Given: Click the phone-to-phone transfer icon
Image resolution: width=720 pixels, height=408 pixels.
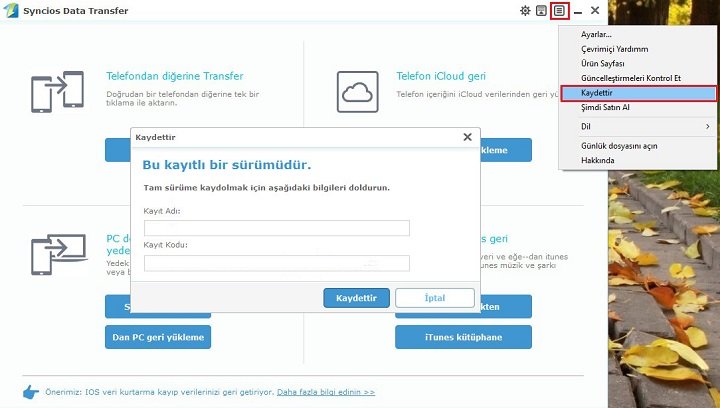Looking at the screenshot, I should pos(57,92).
